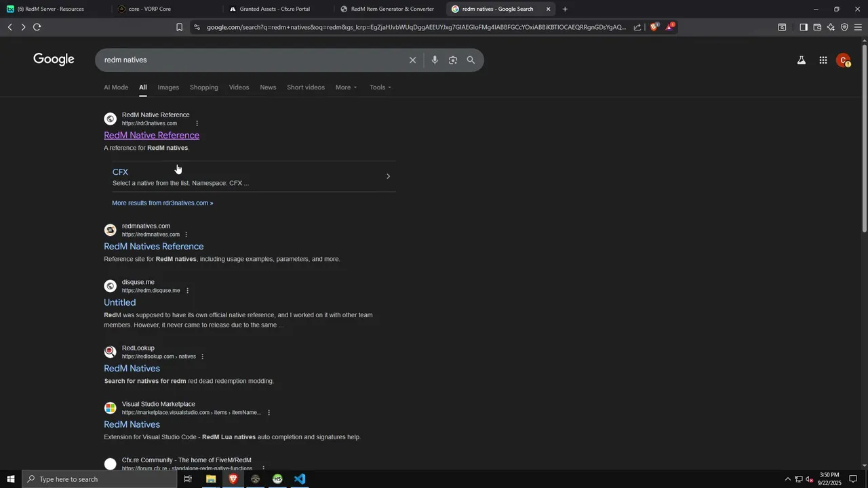868x488 pixels.
Task: Switch to AI Mode tab
Action: pyautogui.click(x=116, y=87)
